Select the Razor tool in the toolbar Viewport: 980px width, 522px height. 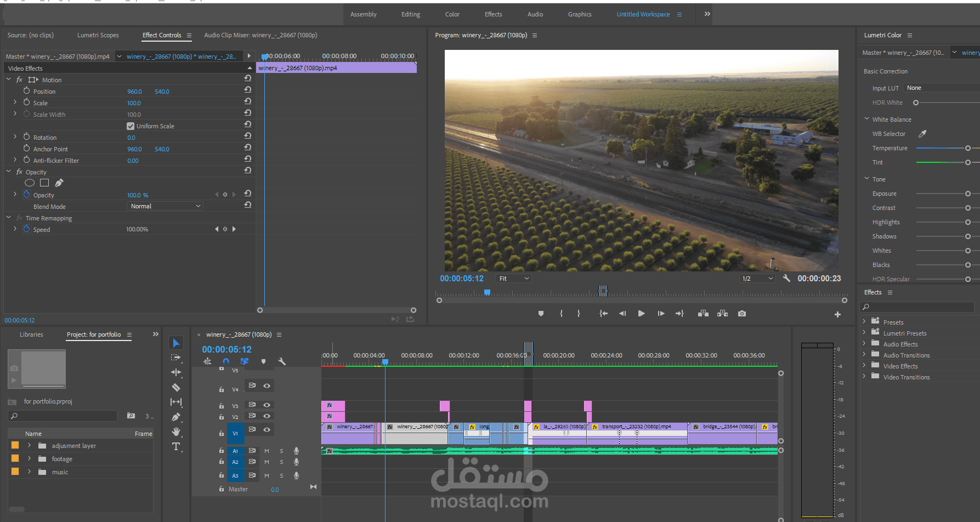176,387
